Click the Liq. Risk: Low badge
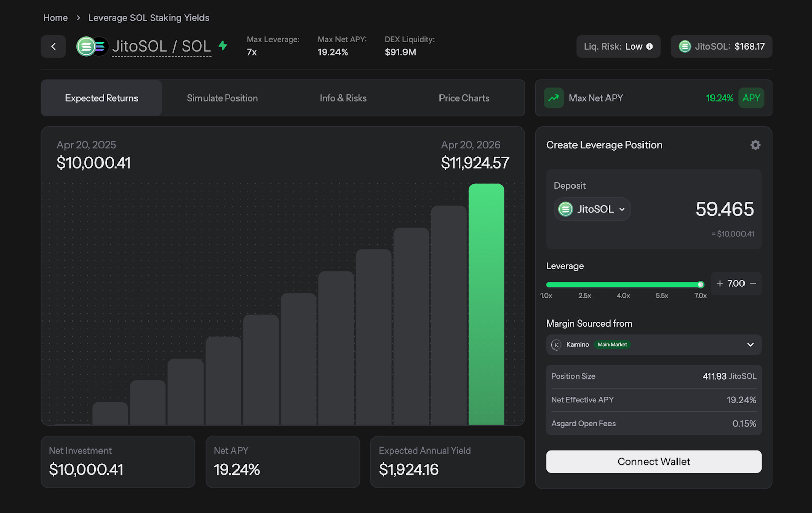The width and height of the screenshot is (812, 513). tap(618, 46)
